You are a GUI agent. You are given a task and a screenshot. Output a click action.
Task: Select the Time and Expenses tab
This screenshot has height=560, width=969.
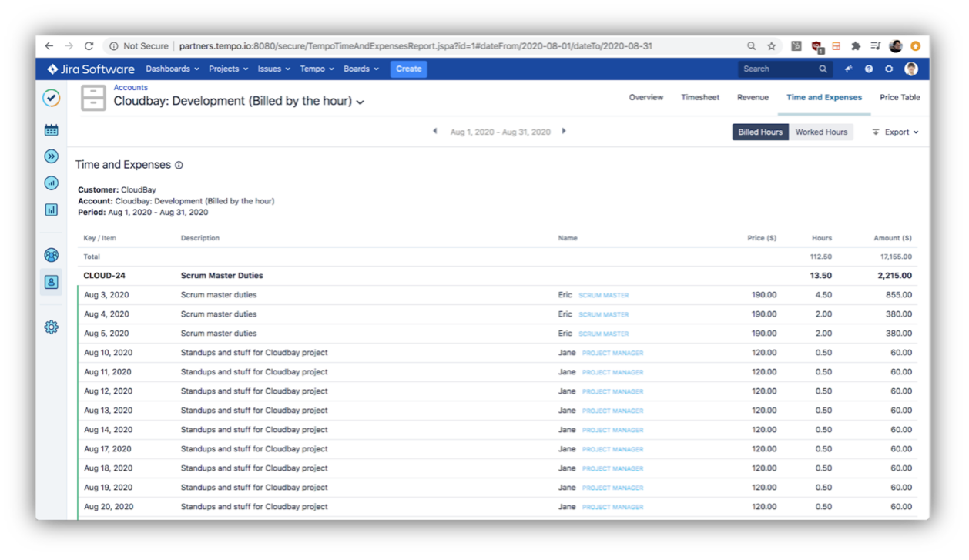click(824, 98)
